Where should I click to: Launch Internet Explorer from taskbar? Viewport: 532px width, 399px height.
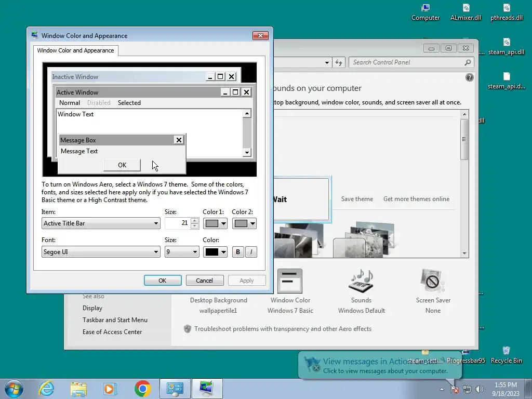pos(46,389)
